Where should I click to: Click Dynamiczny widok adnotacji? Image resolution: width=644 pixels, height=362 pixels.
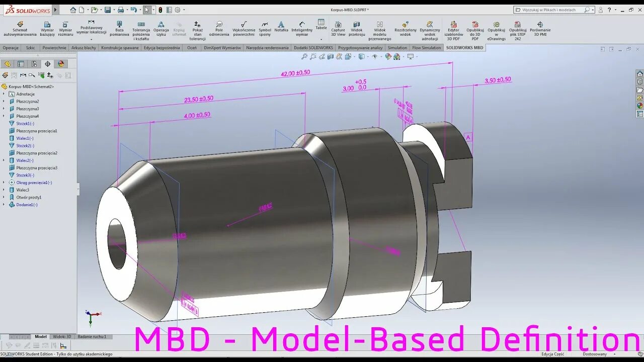430,31
